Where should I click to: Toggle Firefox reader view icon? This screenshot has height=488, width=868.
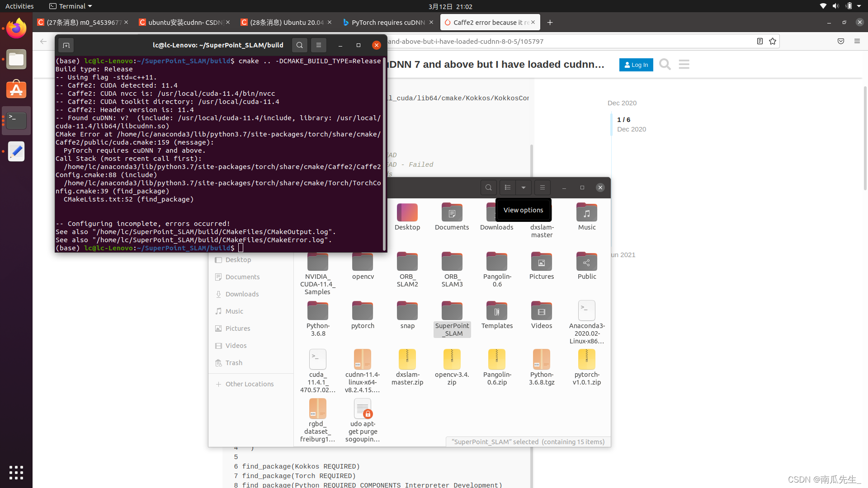[760, 41]
